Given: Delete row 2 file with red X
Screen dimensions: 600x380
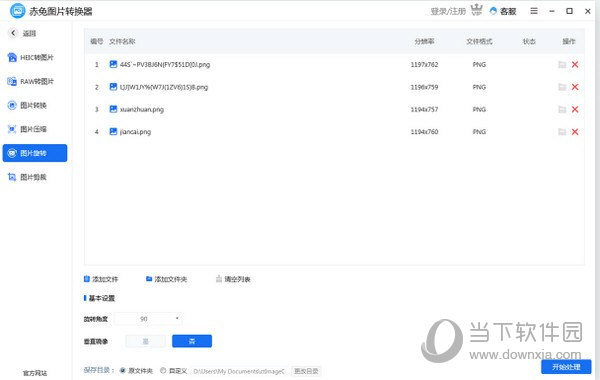Looking at the screenshot, I should click(x=575, y=87).
